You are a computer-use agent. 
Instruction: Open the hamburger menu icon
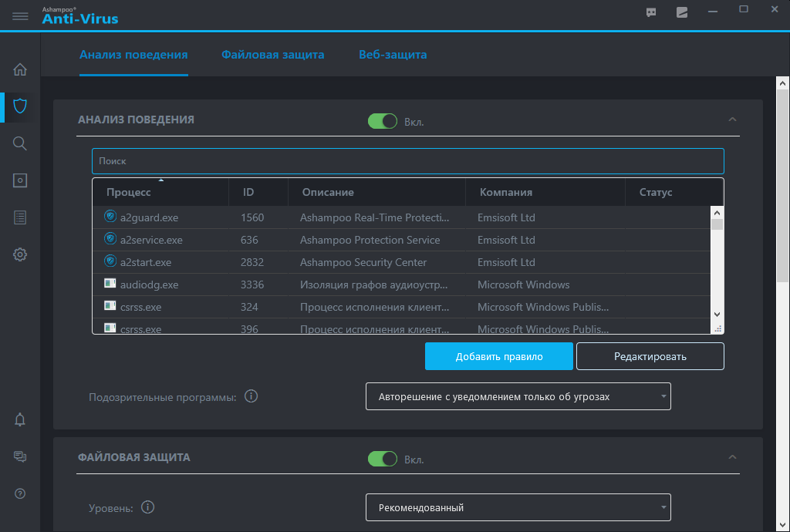tap(20, 15)
